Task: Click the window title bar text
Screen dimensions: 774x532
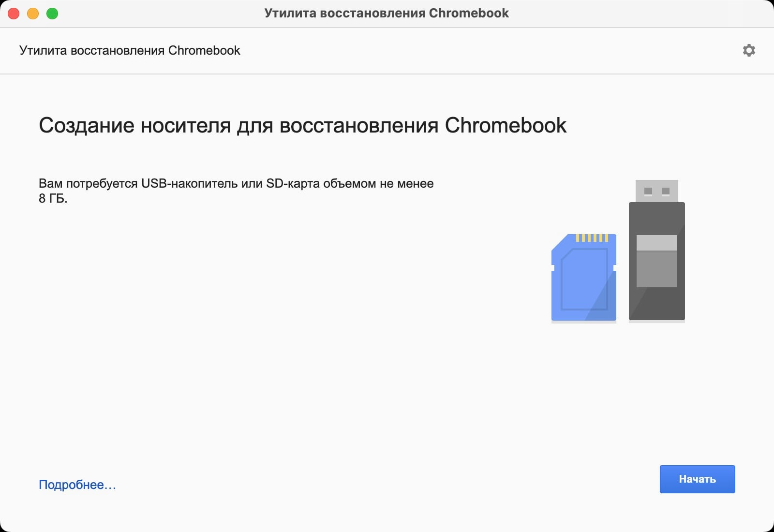Action: coord(387,13)
